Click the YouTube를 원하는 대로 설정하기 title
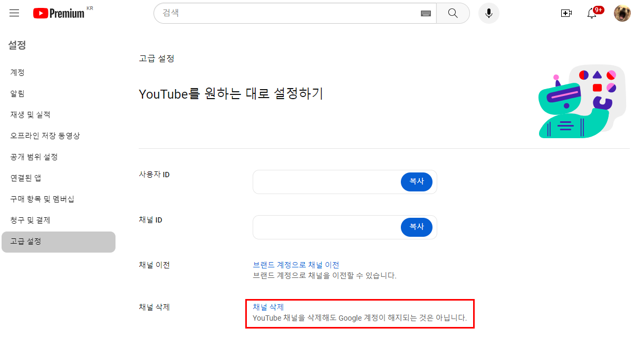644x347 pixels. 231,94
